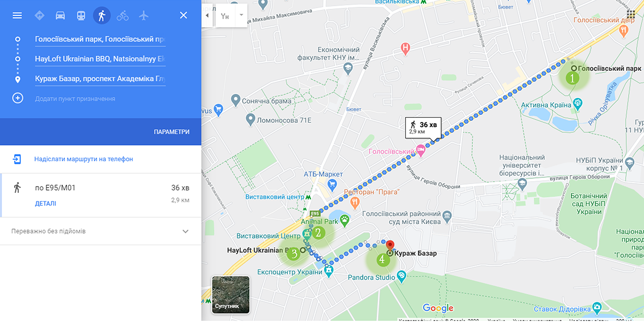Image resolution: width=644 pixels, height=323 pixels.
Task: Expand the mostly flat elevation section
Action: point(101,231)
